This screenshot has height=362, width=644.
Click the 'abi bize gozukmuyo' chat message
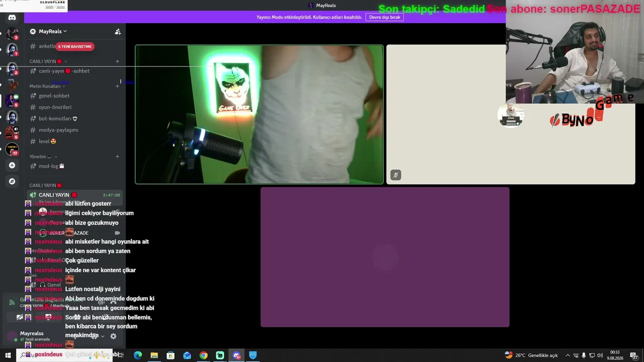[92, 223]
